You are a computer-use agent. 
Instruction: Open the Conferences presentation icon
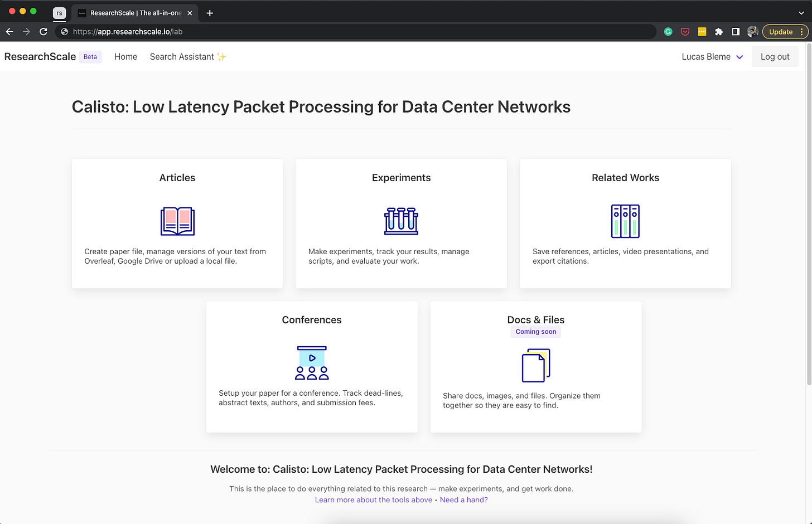[x=312, y=363]
